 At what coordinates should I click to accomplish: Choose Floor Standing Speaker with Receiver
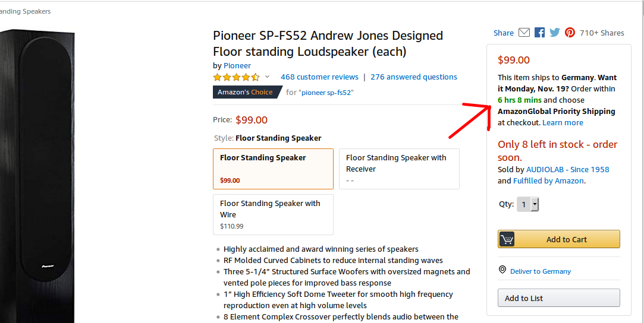(x=399, y=169)
